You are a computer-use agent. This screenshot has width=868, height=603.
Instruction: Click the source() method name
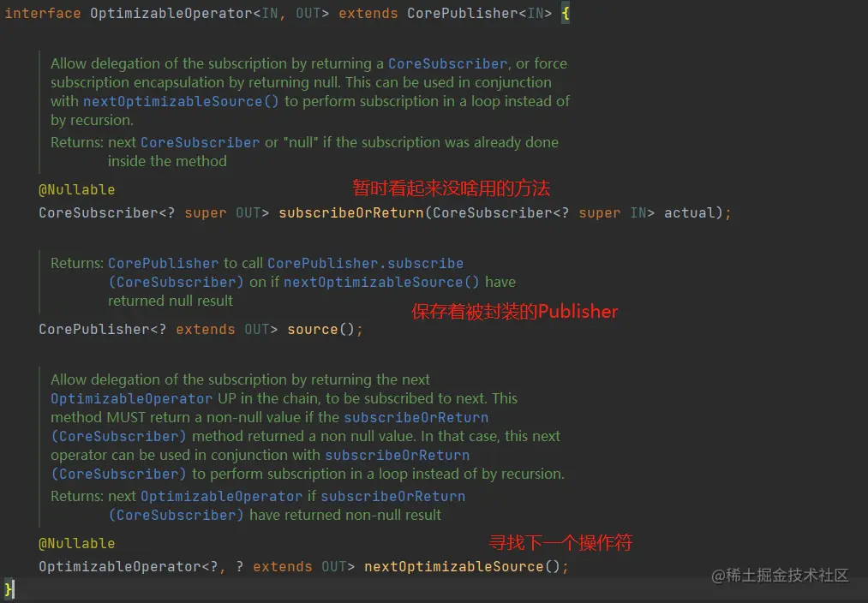[312, 330]
